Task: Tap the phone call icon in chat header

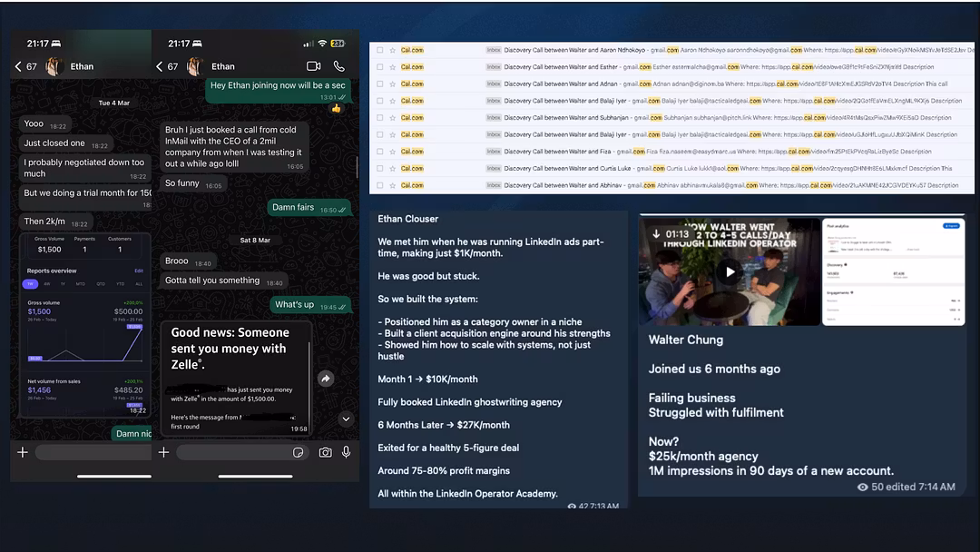Action: pyautogui.click(x=339, y=66)
